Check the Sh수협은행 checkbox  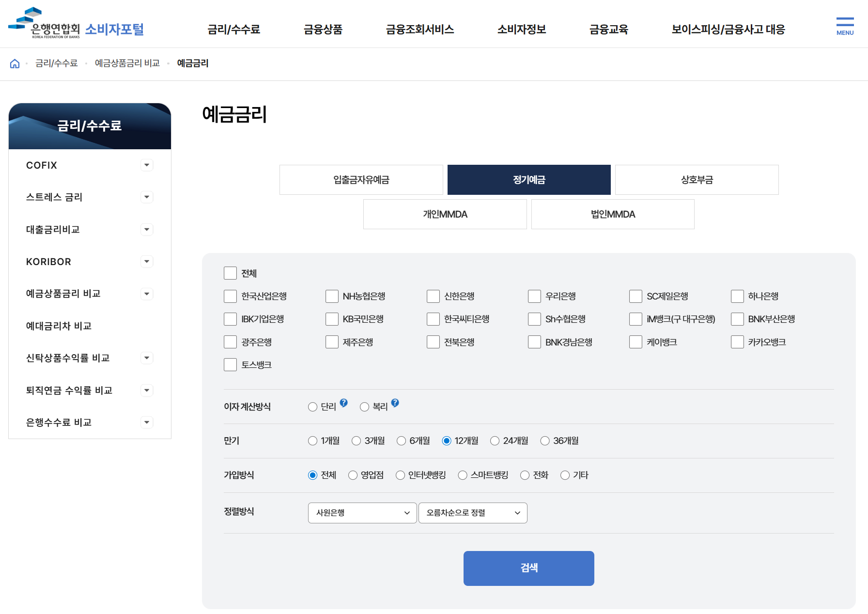[x=534, y=319]
